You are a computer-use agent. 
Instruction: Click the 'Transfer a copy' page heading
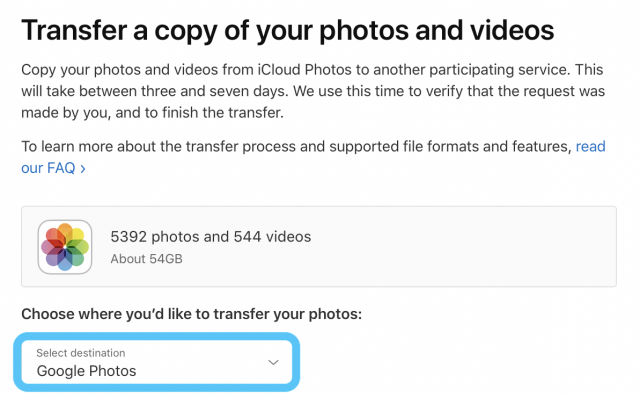(x=287, y=31)
